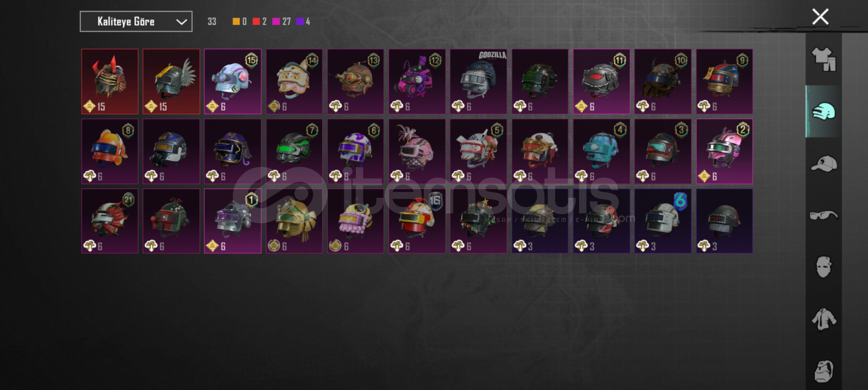Open the jacket category icon
This screenshot has height=390, width=868.
pos(824,319)
